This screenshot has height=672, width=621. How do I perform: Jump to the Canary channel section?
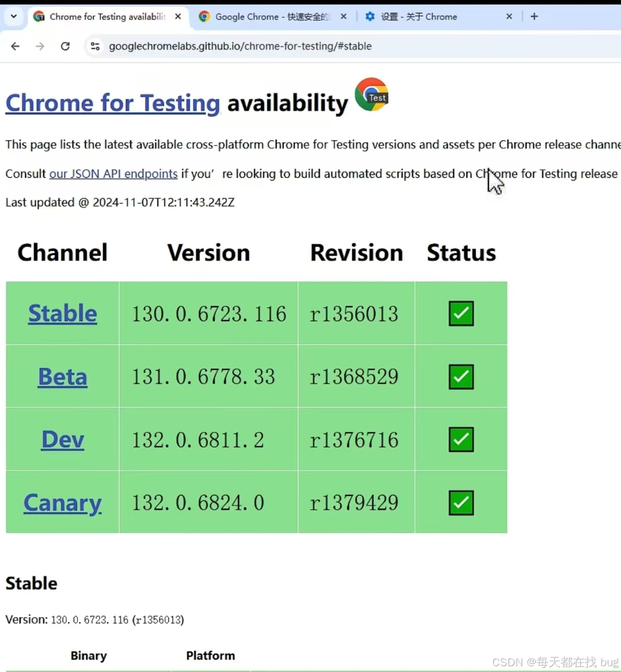click(63, 503)
